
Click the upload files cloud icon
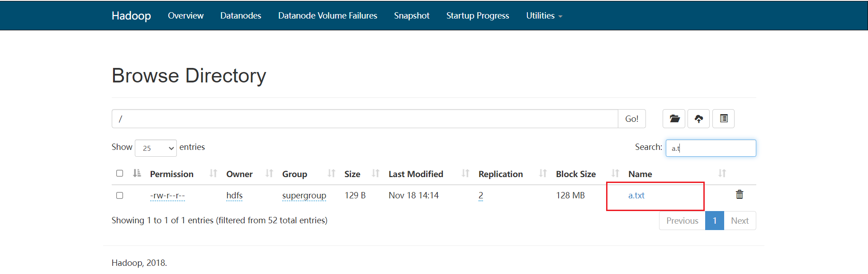(x=698, y=119)
